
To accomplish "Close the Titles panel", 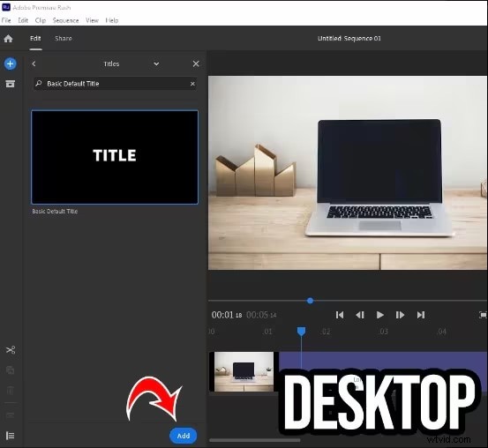I will (x=196, y=63).
